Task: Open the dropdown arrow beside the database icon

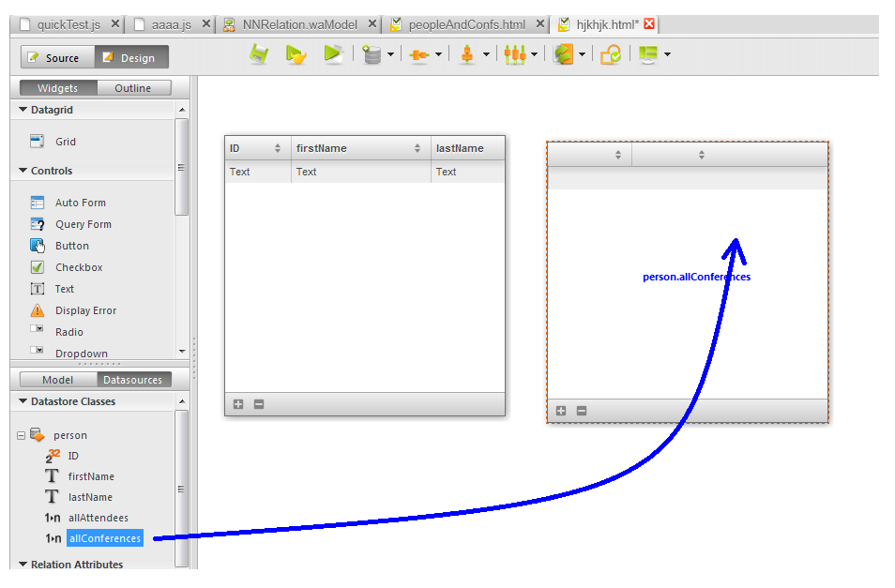Action: click(390, 55)
